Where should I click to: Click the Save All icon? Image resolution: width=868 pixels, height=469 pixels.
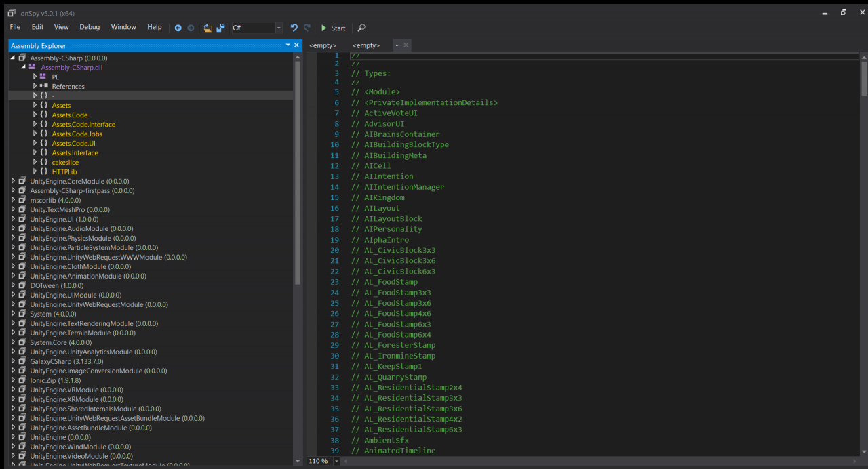point(220,28)
